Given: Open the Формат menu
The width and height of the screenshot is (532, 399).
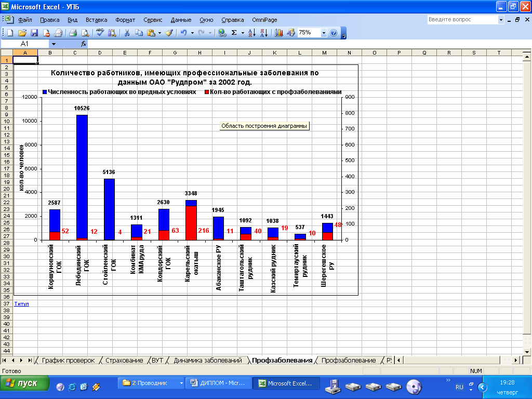Looking at the screenshot, I should (125, 20).
